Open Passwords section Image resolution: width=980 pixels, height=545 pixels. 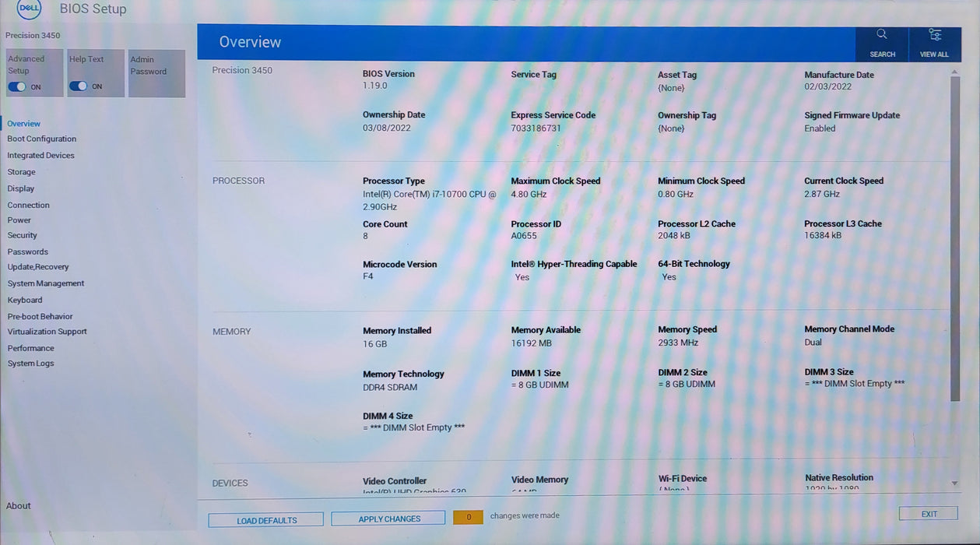point(28,252)
